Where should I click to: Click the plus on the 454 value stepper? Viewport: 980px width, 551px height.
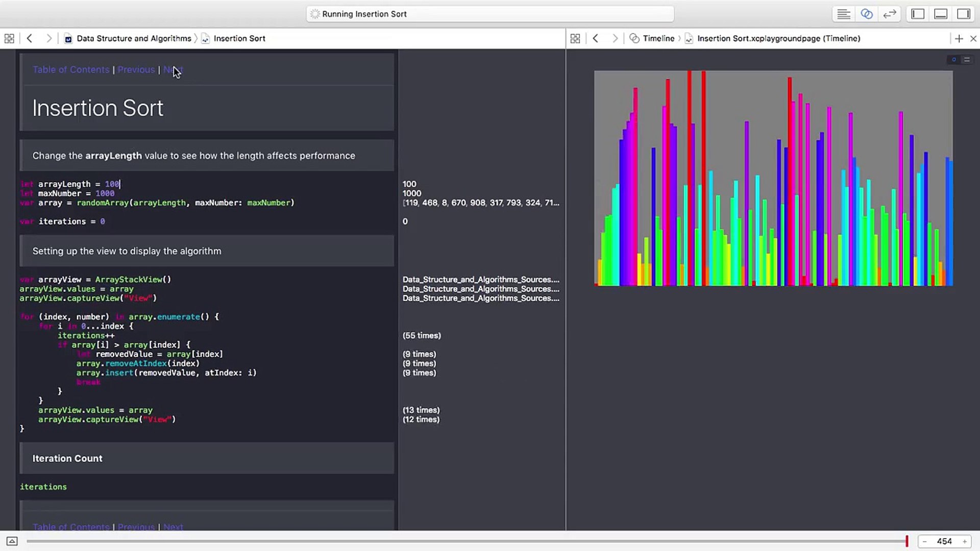965,541
